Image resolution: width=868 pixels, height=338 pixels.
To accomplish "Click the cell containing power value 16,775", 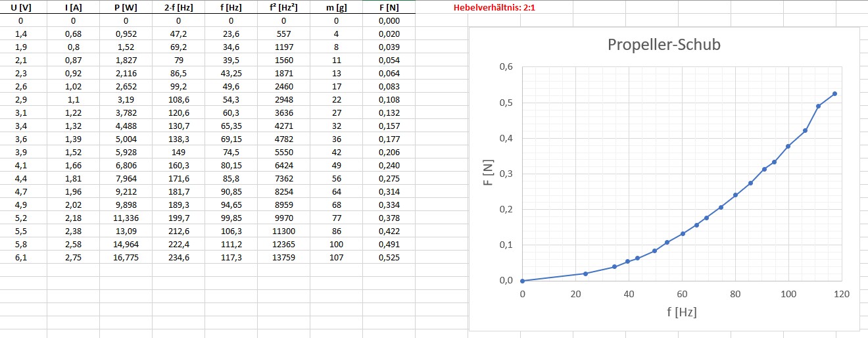I will [x=126, y=256].
